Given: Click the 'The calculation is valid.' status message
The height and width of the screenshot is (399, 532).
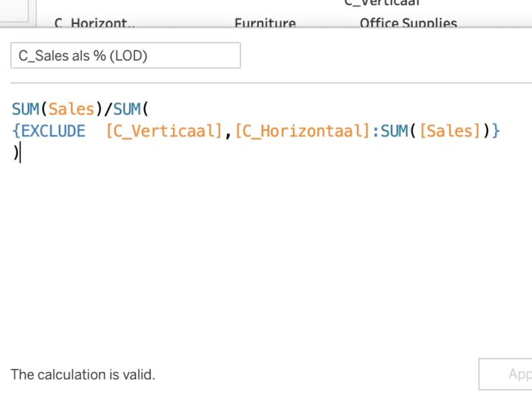Looking at the screenshot, I should pyautogui.click(x=83, y=374).
